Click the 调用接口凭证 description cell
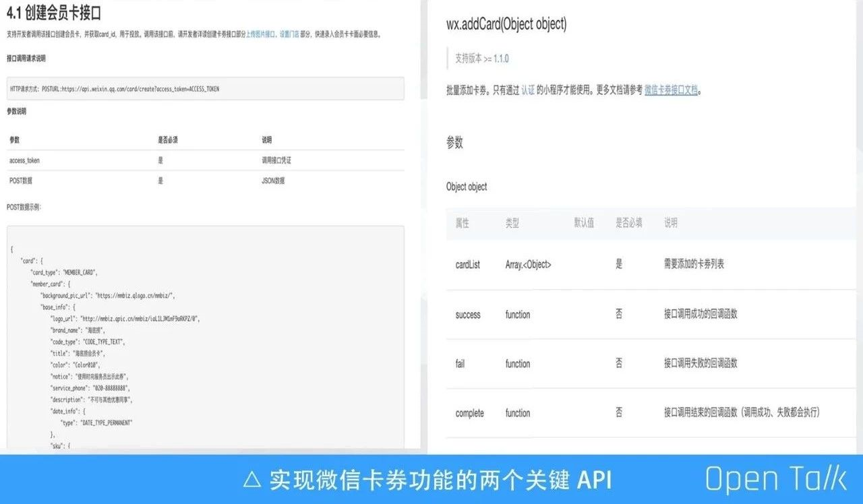 (276, 160)
